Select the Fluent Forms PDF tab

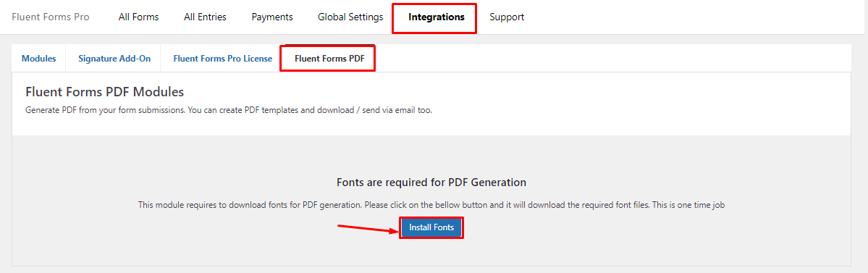(x=329, y=58)
